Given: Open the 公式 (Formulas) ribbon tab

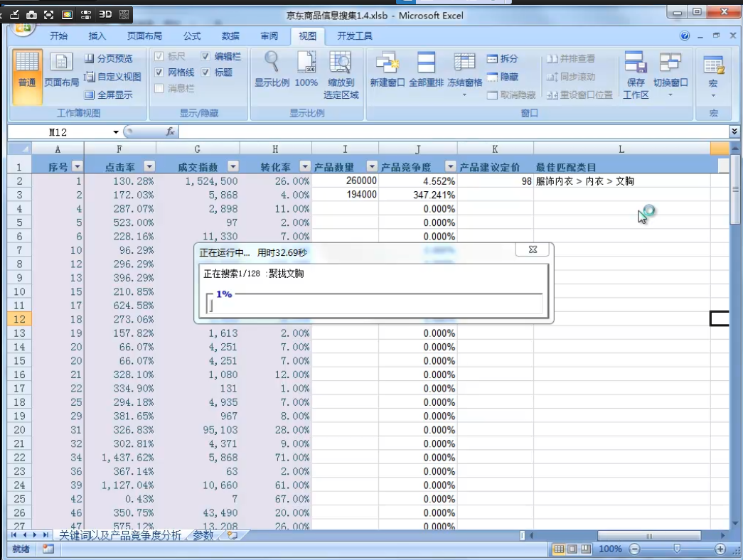Looking at the screenshot, I should coord(192,36).
